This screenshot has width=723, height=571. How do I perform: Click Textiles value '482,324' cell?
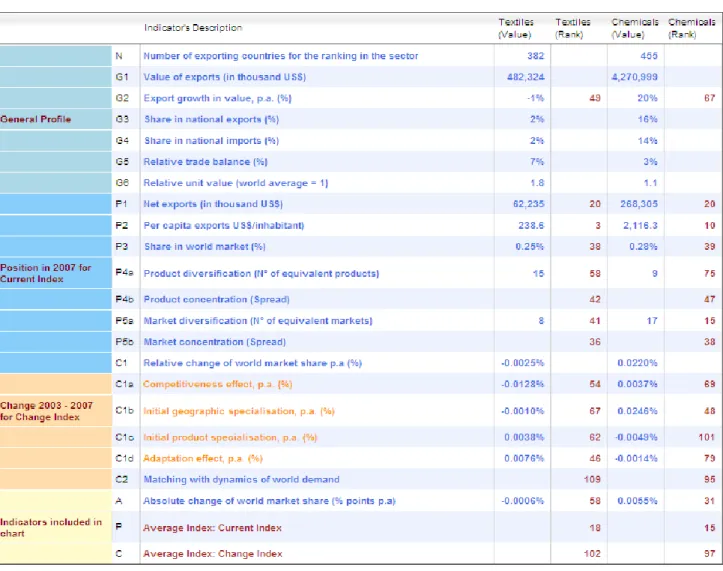526,77
